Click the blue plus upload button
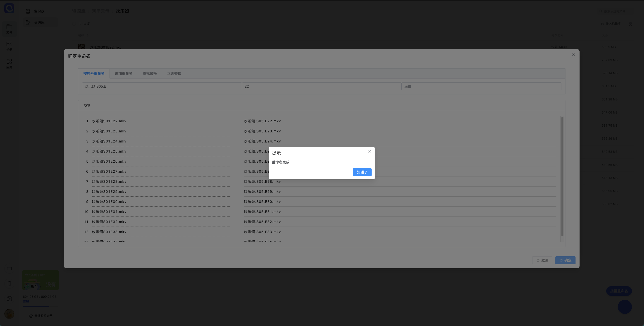The image size is (644, 326). pos(625,307)
